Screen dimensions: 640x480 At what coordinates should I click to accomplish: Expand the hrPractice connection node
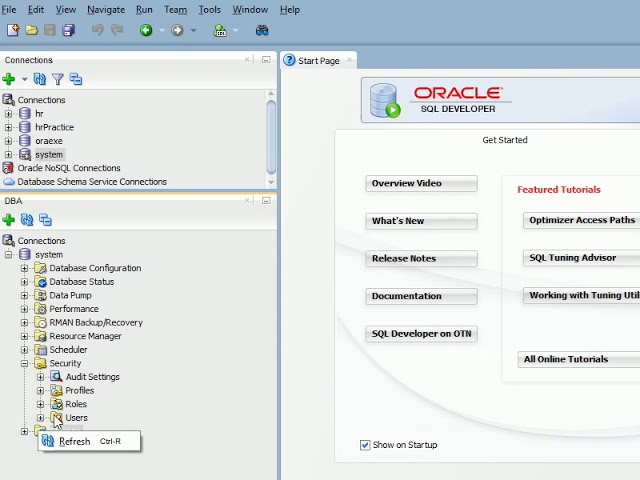(x=8, y=127)
